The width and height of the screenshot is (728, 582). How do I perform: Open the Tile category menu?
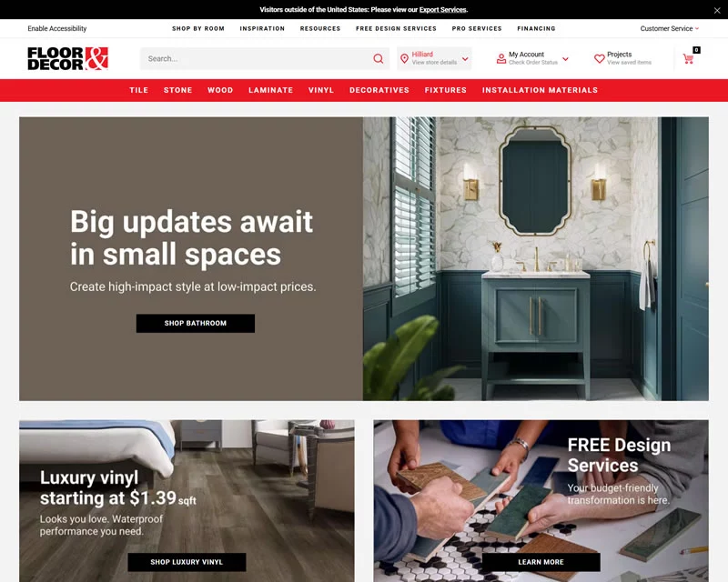[138, 90]
